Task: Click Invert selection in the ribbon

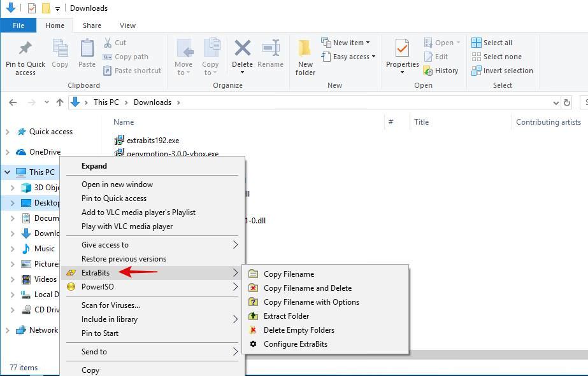Action: pos(502,71)
